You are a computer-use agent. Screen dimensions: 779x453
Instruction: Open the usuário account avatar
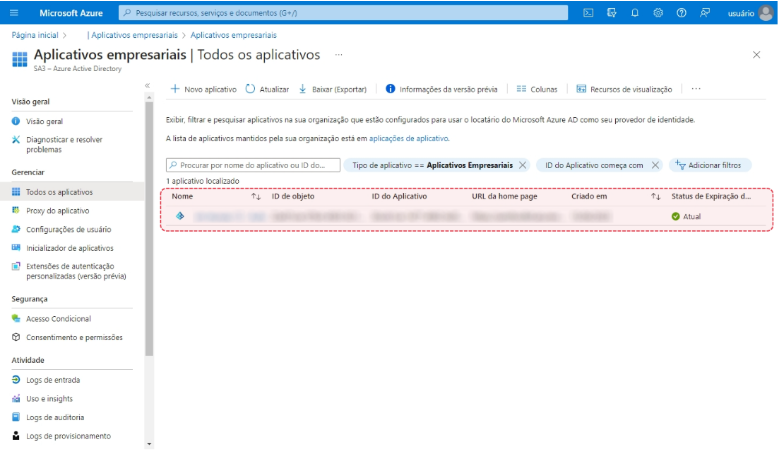tap(766, 13)
